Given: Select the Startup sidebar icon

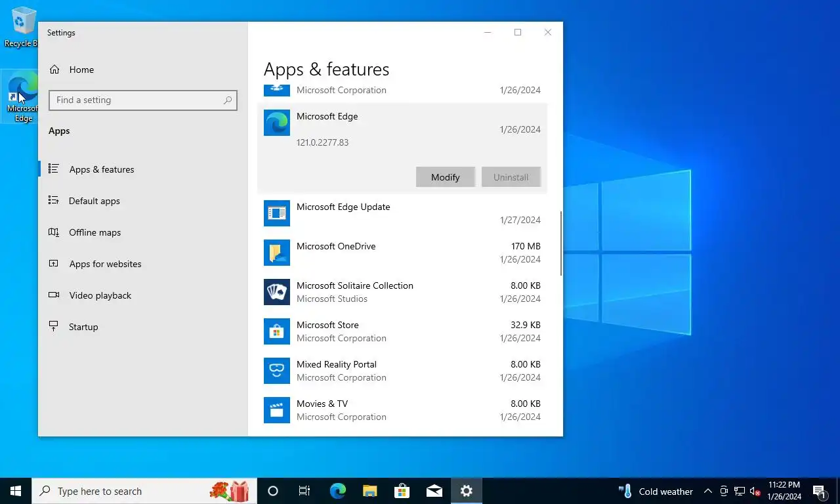Looking at the screenshot, I should [54, 327].
